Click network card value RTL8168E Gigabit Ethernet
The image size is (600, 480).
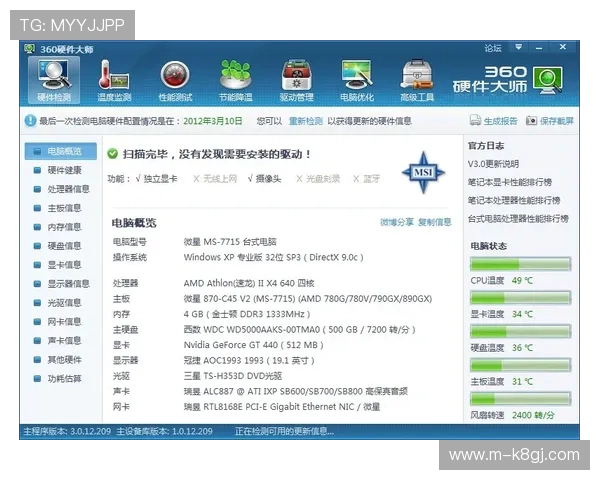click(282, 407)
